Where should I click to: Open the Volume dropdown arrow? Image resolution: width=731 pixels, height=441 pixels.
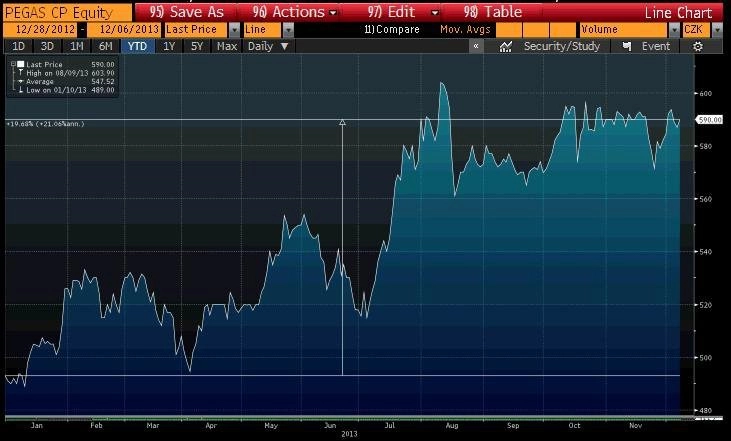click(x=674, y=30)
